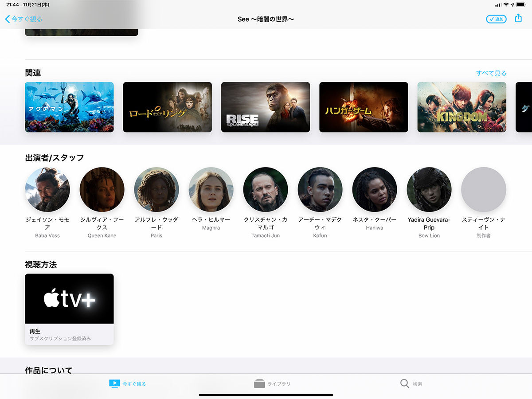View ネスタ・クーパー cast profile photo
The width and height of the screenshot is (532, 399).
(375, 189)
